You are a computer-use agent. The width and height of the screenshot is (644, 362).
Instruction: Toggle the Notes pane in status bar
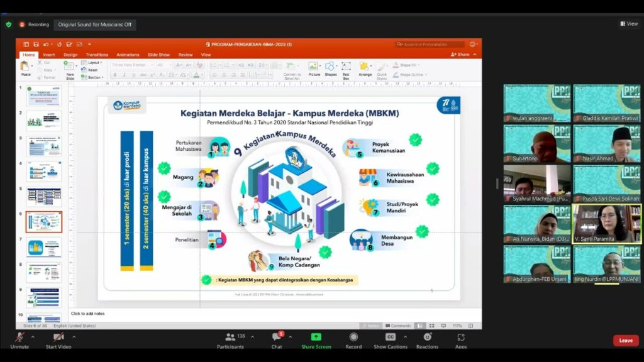click(x=370, y=326)
